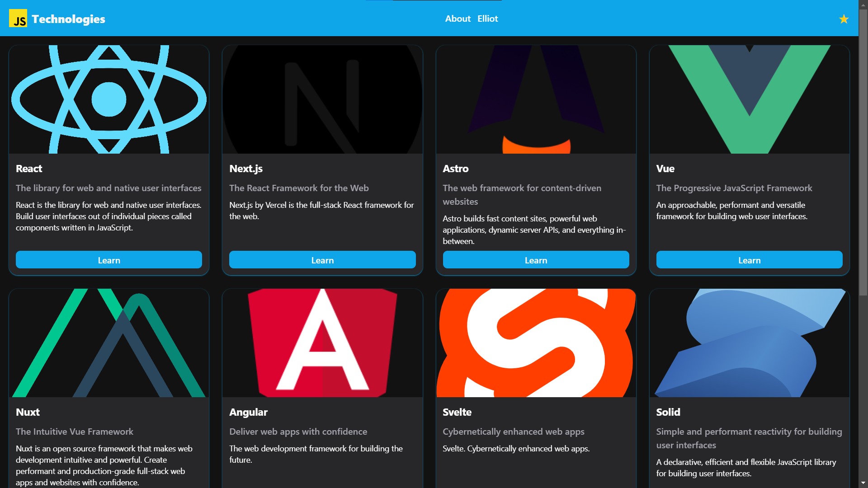Click the Solid logo image
868x488 pixels.
(x=749, y=343)
